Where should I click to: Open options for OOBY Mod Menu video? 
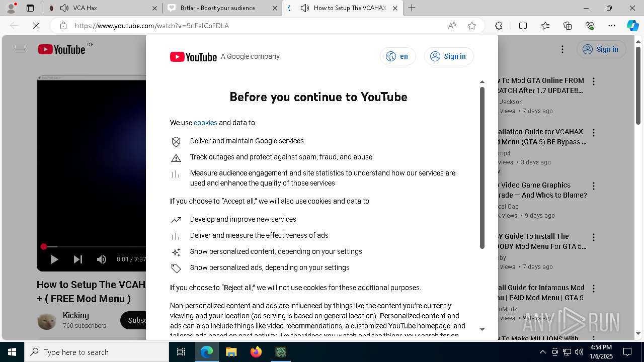pos(594,237)
